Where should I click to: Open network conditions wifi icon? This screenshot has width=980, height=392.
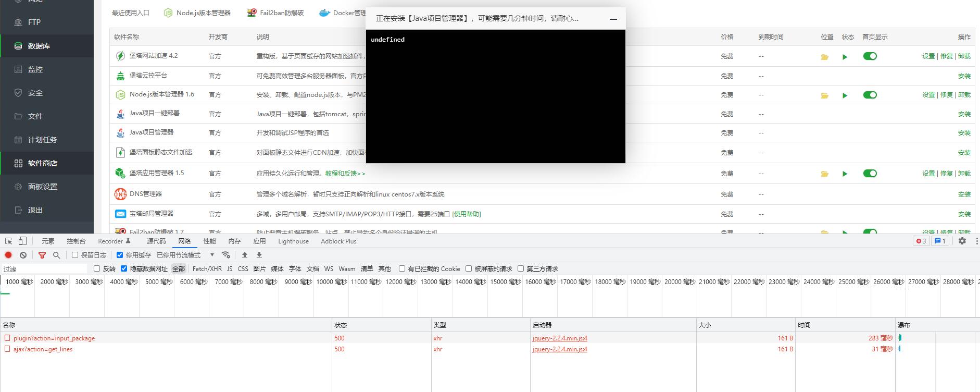click(225, 255)
